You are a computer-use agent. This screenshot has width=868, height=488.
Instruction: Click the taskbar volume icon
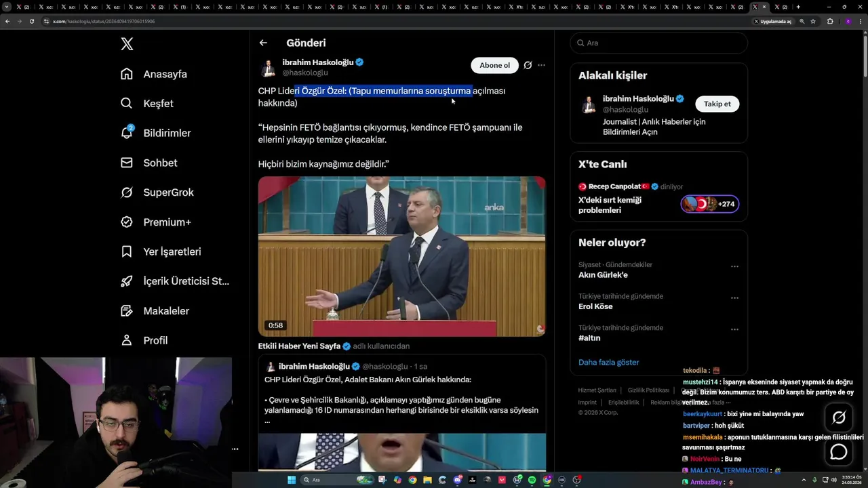(x=834, y=480)
